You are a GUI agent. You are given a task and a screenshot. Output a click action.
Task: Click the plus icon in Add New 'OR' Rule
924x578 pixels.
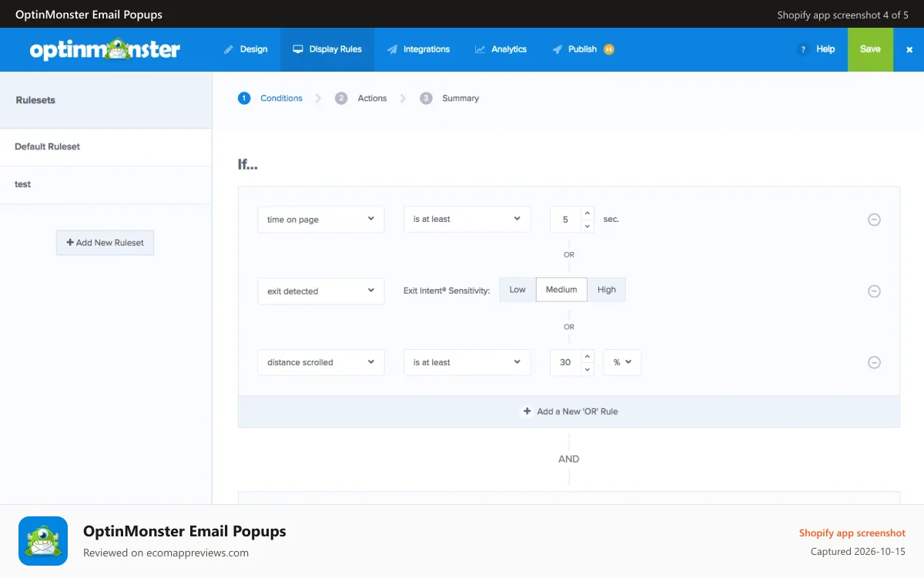(x=527, y=412)
